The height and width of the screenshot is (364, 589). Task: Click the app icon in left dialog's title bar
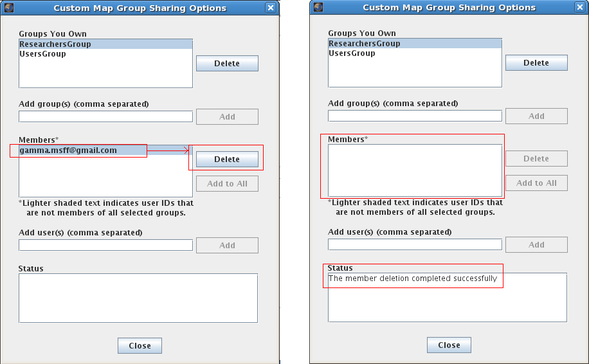coord(8,8)
